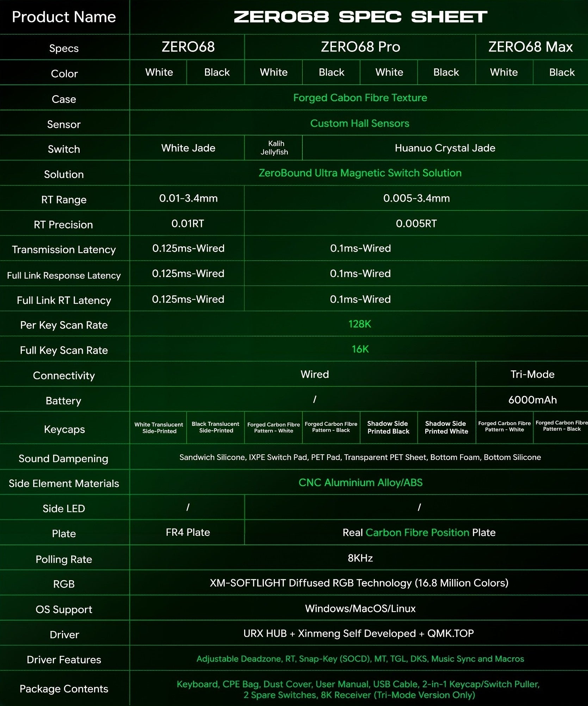Select the FR4 Plate cell
The width and height of the screenshot is (588, 706).
point(188,532)
